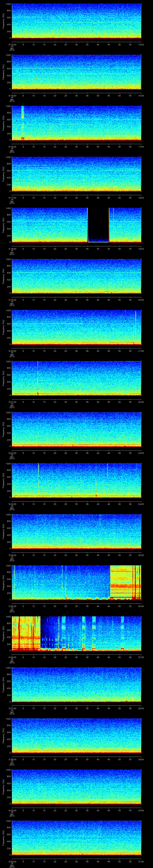Click the 24:00 end-time label
This screenshot has height=868, width=153.
point(141,504)
